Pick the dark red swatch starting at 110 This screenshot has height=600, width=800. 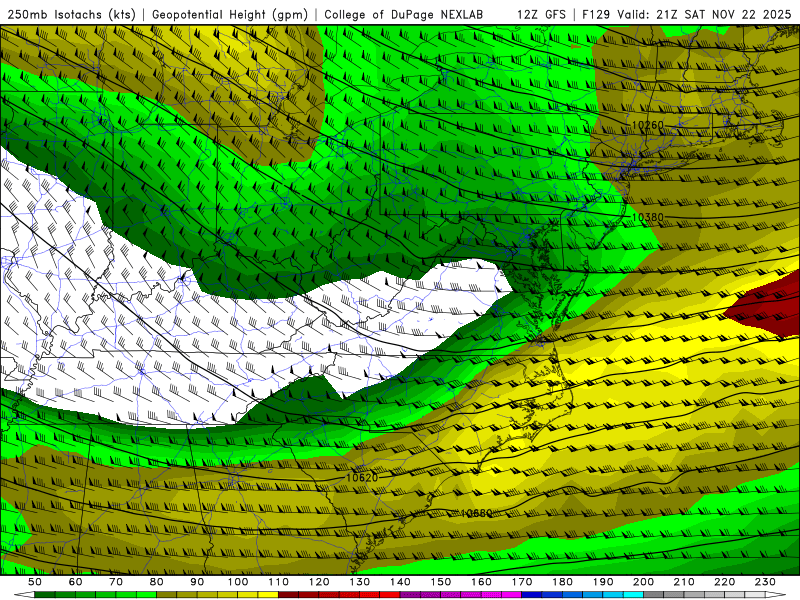click(x=289, y=595)
